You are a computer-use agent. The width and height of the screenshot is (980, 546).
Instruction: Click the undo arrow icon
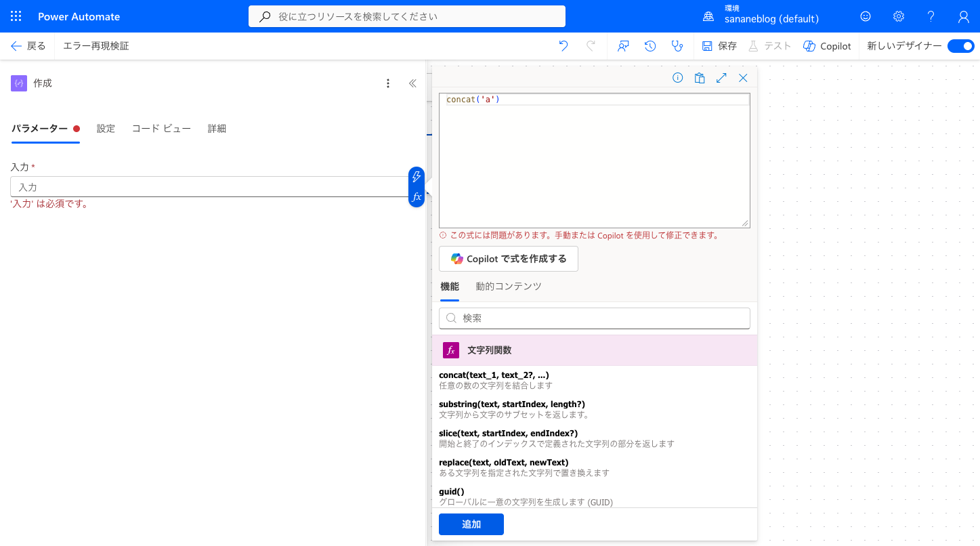tap(563, 46)
